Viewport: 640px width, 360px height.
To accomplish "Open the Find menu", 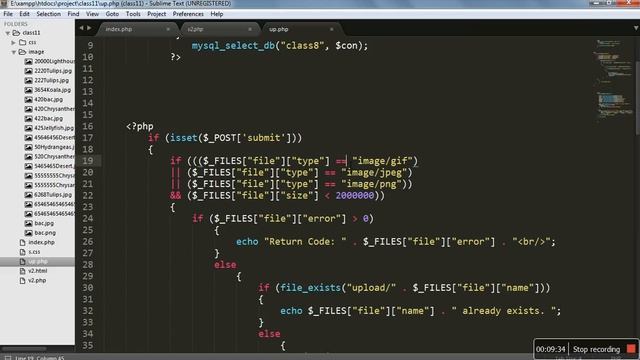I will coord(73,14).
